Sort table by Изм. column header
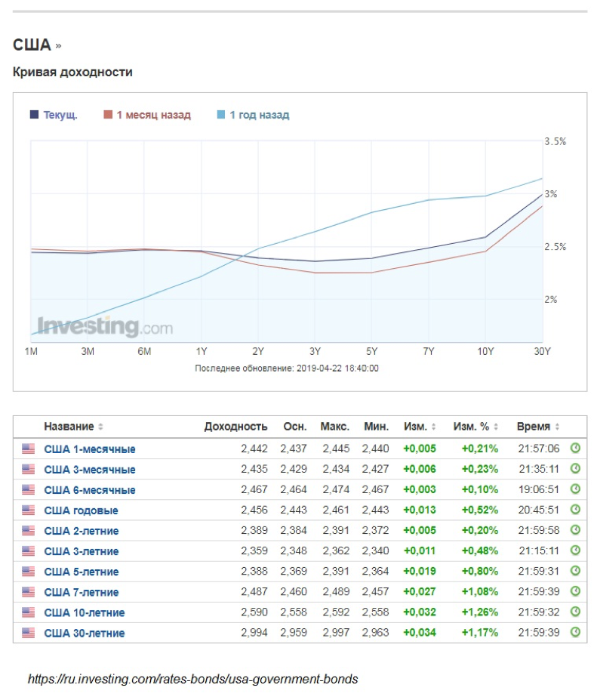Image resolution: width=597 pixels, height=700 pixels. click(420, 427)
